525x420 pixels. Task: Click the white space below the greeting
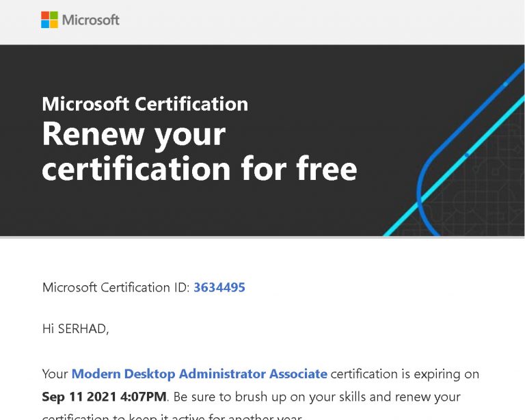273,350
